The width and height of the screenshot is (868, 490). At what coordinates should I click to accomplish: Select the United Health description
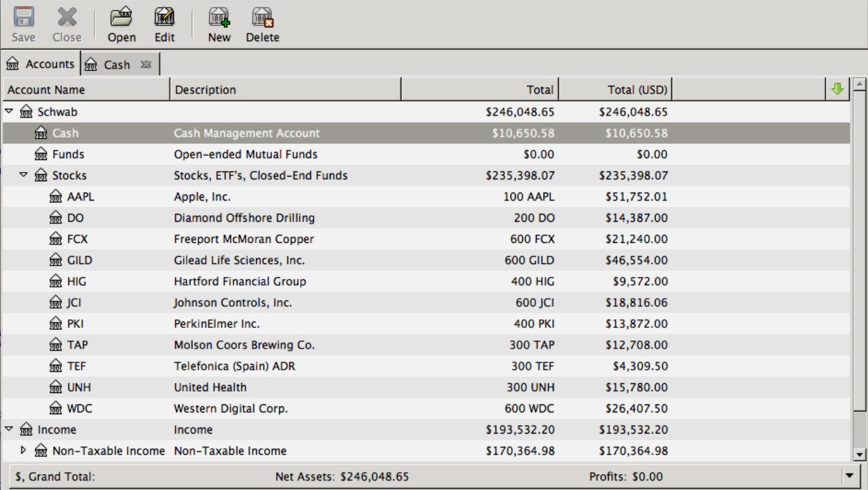click(210, 387)
